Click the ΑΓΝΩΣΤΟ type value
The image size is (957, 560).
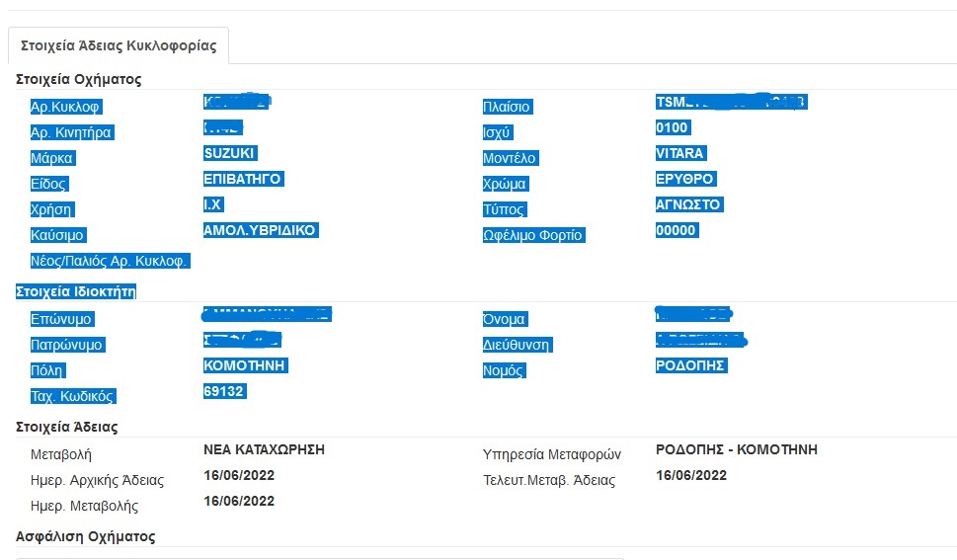tap(688, 204)
